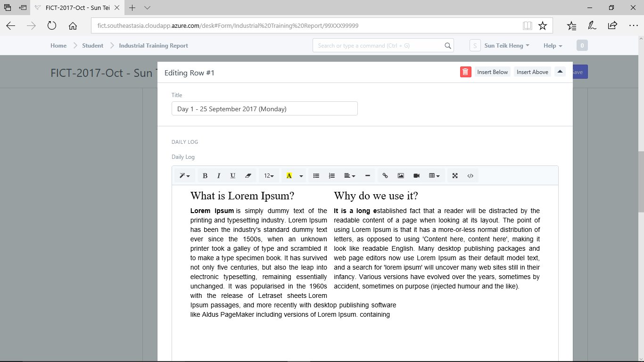Delete Row #1 with the trash icon
644x362 pixels.
[465, 72]
